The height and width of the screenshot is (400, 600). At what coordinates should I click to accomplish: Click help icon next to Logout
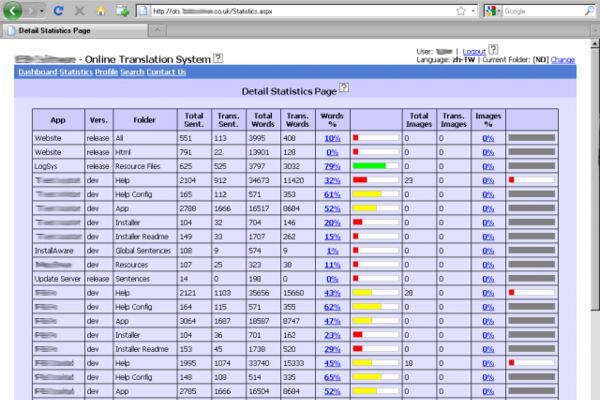pyautogui.click(x=493, y=49)
